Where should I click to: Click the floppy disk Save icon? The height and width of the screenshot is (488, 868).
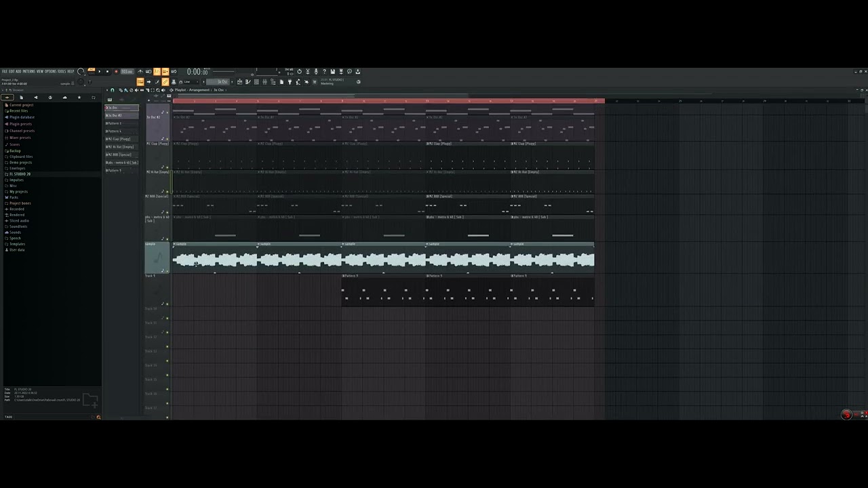point(333,71)
